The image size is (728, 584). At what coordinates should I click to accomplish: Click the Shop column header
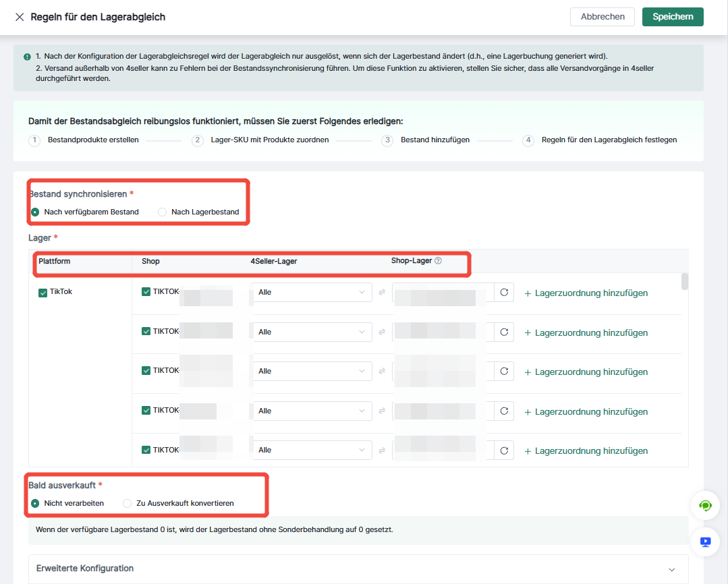point(150,262)
